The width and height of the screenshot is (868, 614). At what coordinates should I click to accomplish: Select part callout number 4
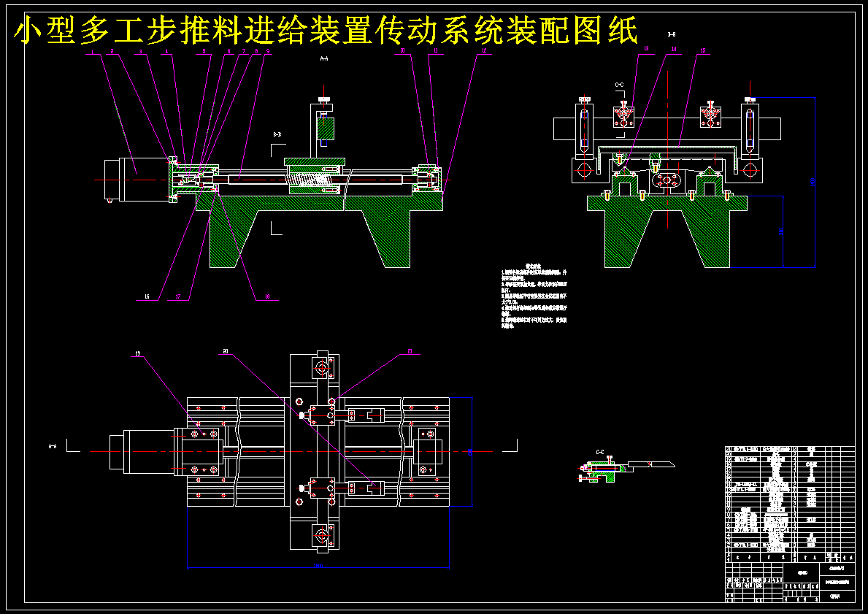pos(166,52)
